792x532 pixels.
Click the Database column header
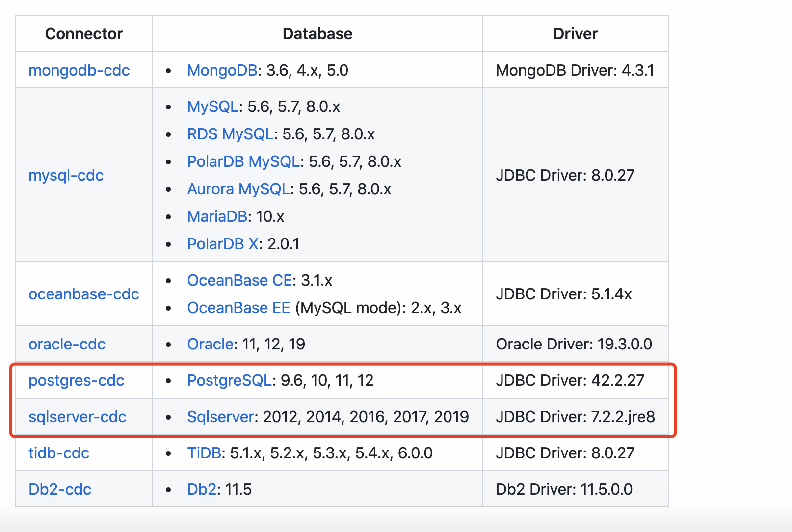[317, 34]
